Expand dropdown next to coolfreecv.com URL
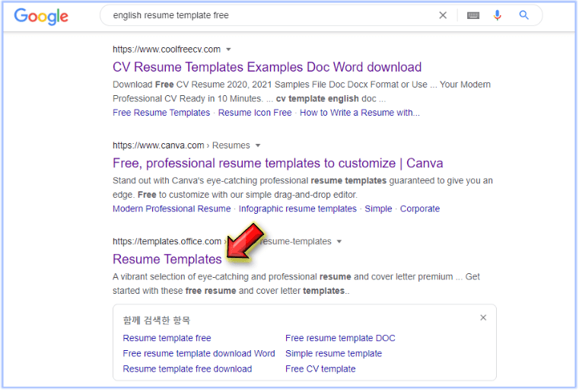The width and height of the screenshot is (579, 392). coord(228,49)
